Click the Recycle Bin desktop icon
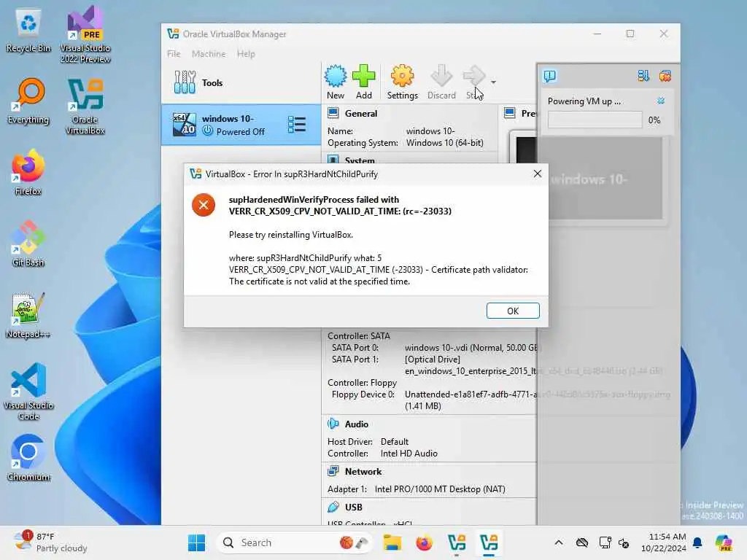747x560 pixels. 28,31
